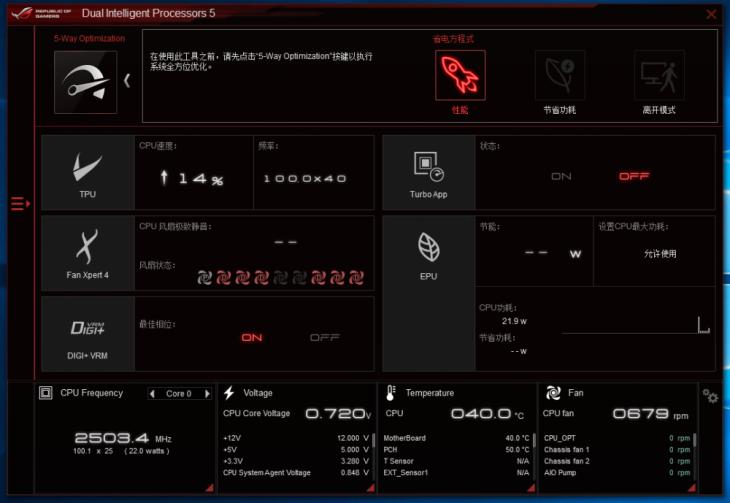Viewport: 730px width, 503px height.
Task: Click the Temperature list scrollbar
Action: tap(534, 455)
